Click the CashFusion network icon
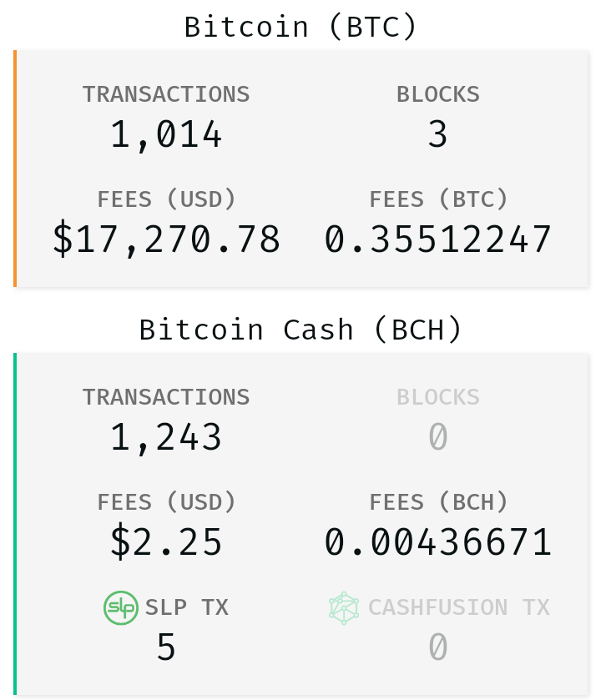This screenshot has height=700, width=601. (344, 607)
